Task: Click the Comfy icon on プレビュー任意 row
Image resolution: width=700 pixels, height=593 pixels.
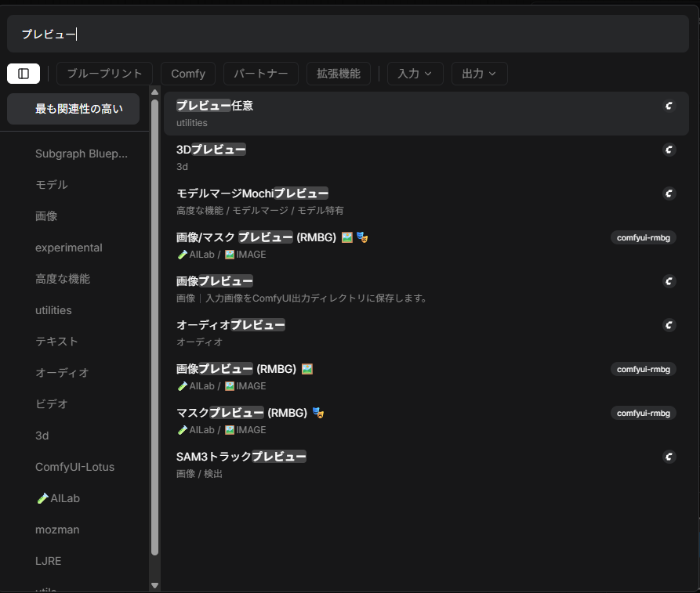Action: coord(669,106)
